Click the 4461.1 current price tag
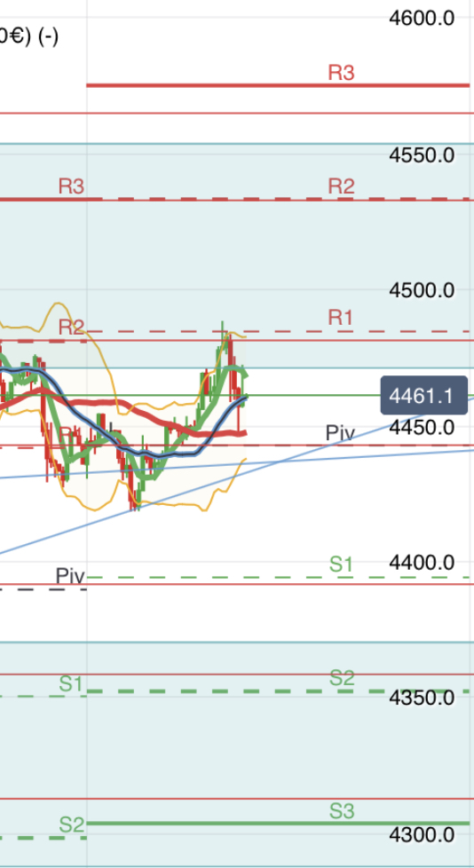Screen dimensions: 474x868 (424, 396)
